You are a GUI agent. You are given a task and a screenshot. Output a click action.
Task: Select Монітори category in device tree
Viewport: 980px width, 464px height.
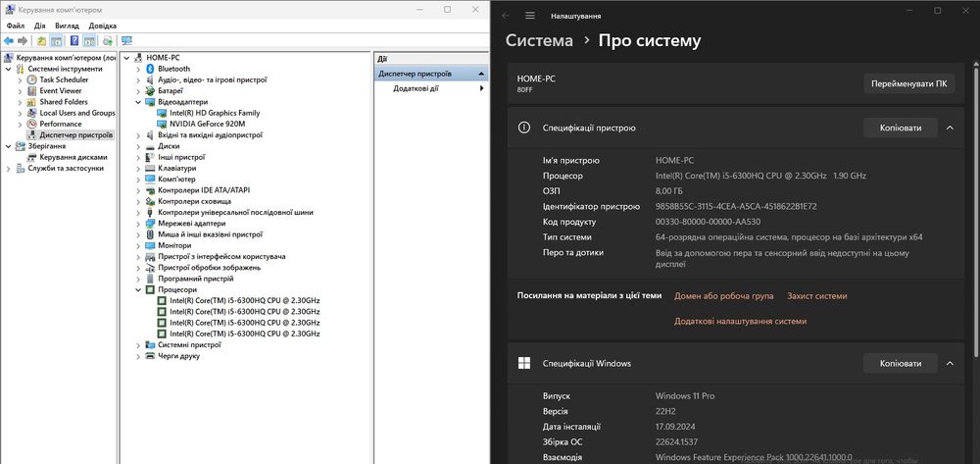[174, 246]
